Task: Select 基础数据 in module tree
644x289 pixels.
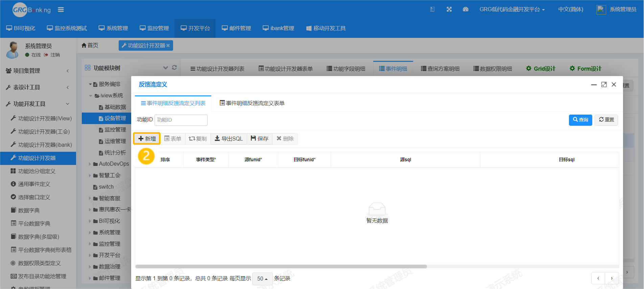Action: (x=113, y=107)
